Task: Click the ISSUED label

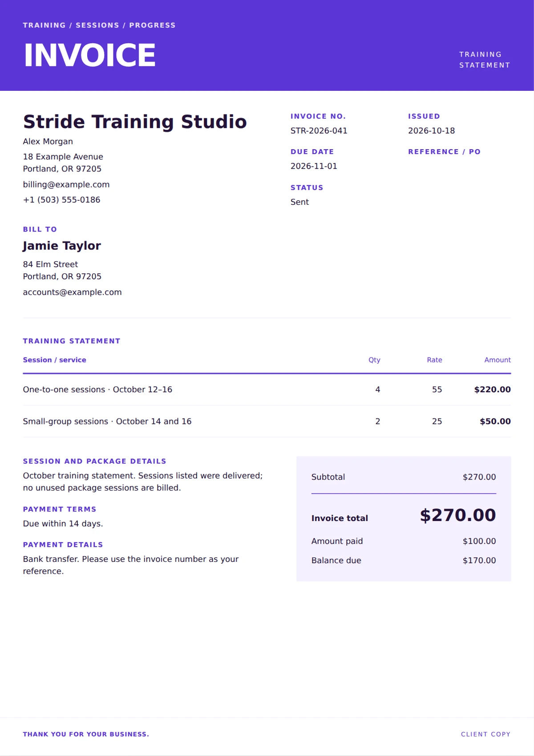Action: [x=424, y=116]
